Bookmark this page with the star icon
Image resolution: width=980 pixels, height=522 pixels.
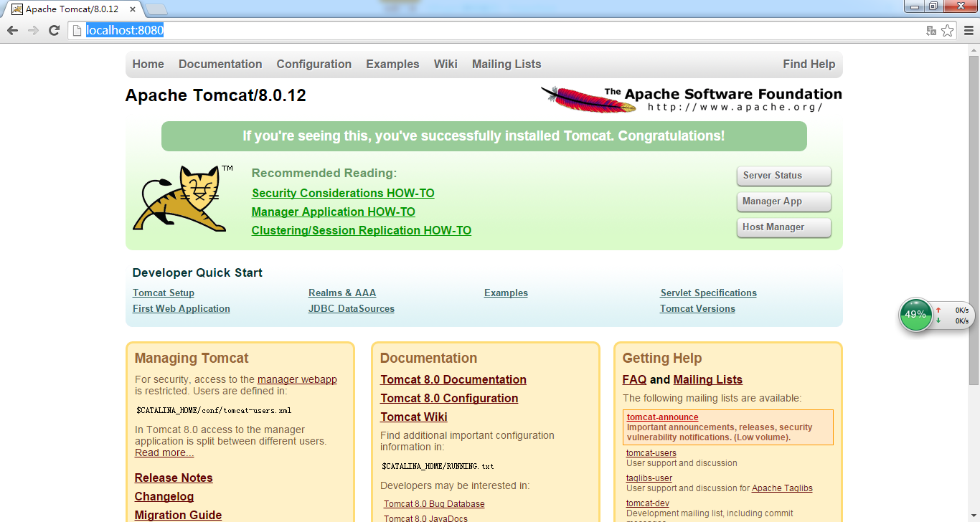(947, 30)
